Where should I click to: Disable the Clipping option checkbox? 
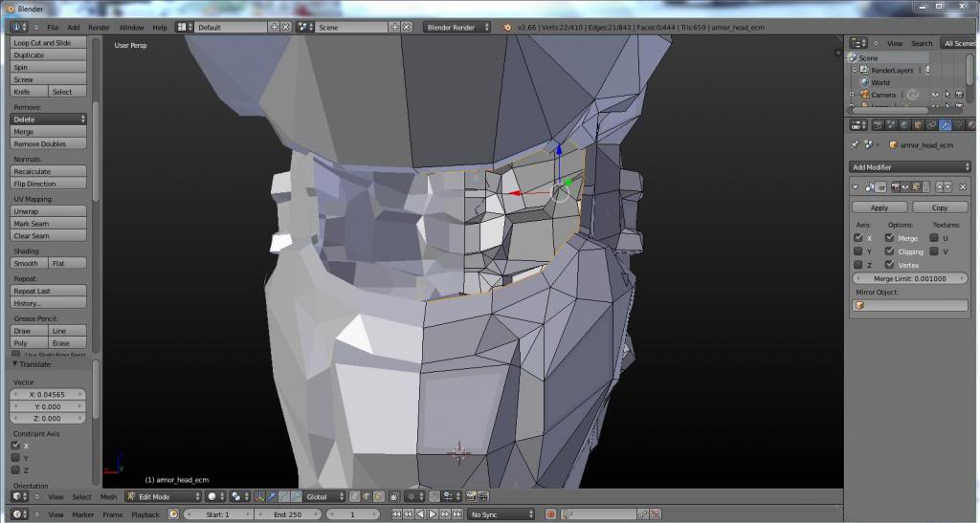click(890, 251)
